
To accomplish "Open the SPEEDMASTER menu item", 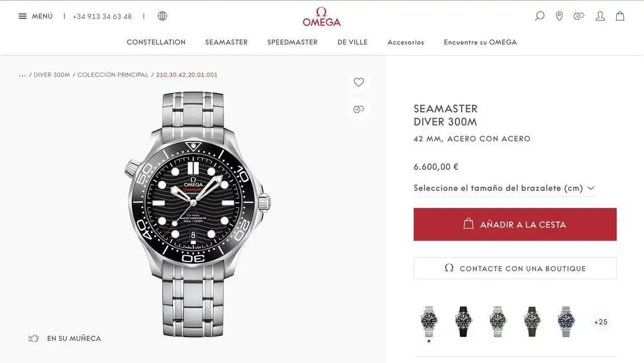I will pyautogui.click(x=292, y=42).
